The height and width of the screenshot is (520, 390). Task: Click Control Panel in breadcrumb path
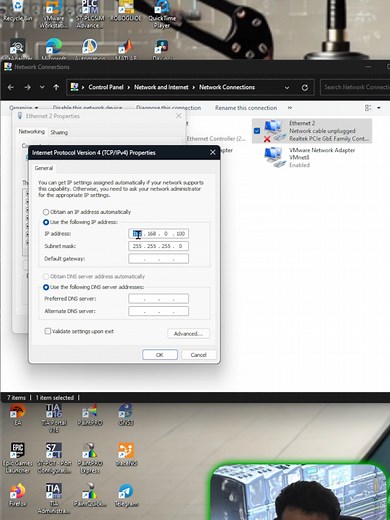tap(106, 87)
